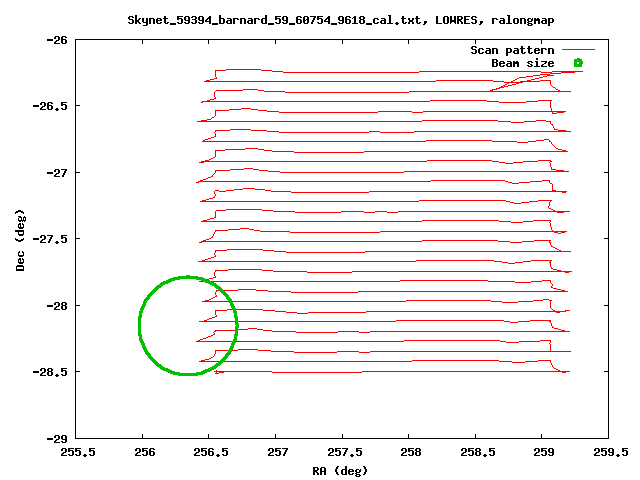Viewport: 640px width, 480px height.
Task: Click the -29 Dec axis tick label
Action: tap(57, 439)
